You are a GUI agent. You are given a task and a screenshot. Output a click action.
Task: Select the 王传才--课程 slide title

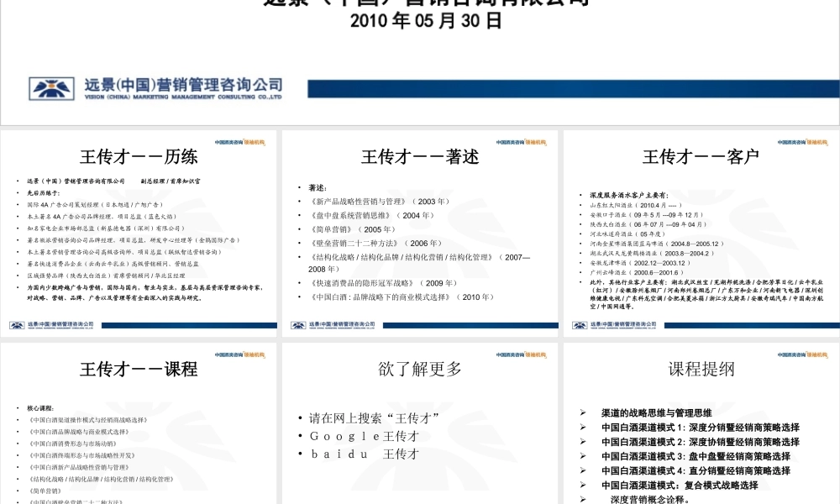[139, 370]
